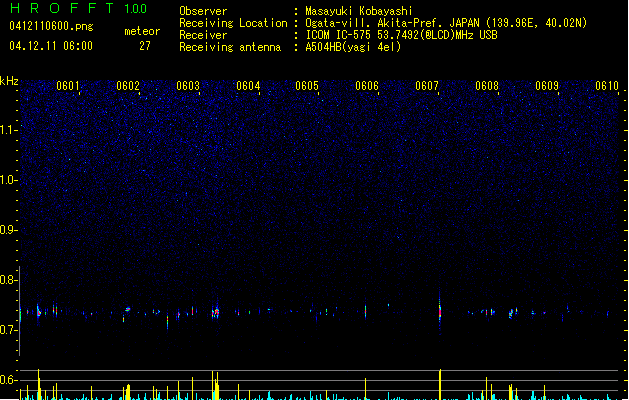
Task: Click time marker 0604
Action: click(248, 85)
